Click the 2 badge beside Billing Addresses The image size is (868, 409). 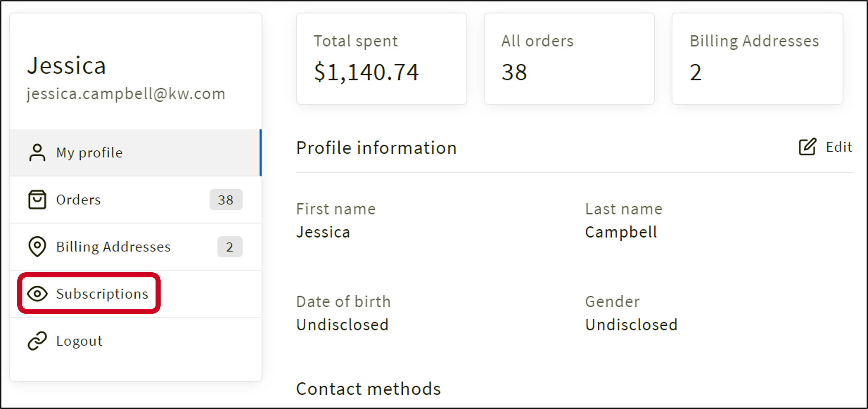point(230,247)
